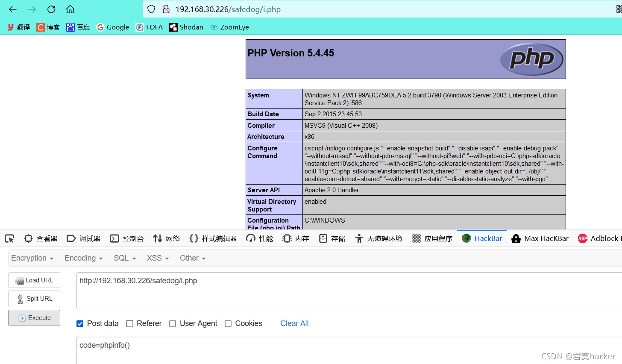Switch to the 网络 network tab
The image size is (622, 364).
coord(167,238)
